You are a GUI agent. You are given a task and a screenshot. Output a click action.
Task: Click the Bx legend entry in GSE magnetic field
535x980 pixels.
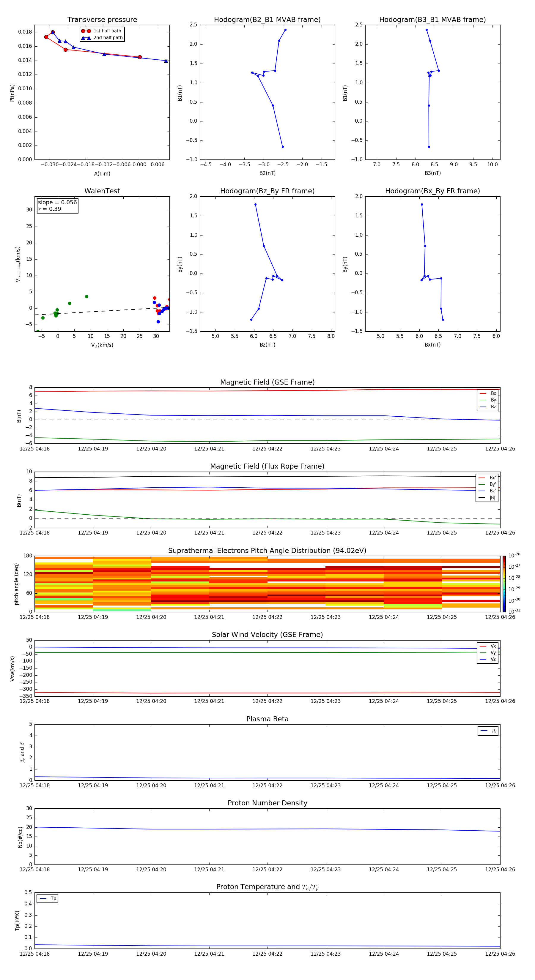coord(488,394)
